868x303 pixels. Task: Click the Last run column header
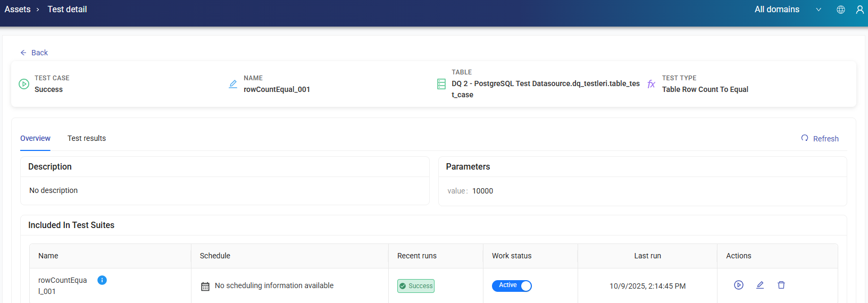tap(647, 256)
